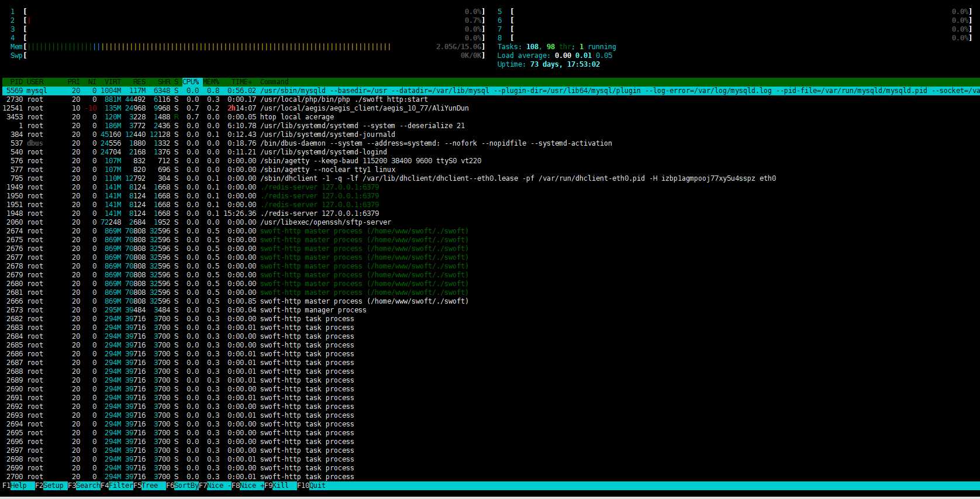Select the AliYunDun process row
The height and width of the screenshot is (499, 980).
(x=490, y=108)
